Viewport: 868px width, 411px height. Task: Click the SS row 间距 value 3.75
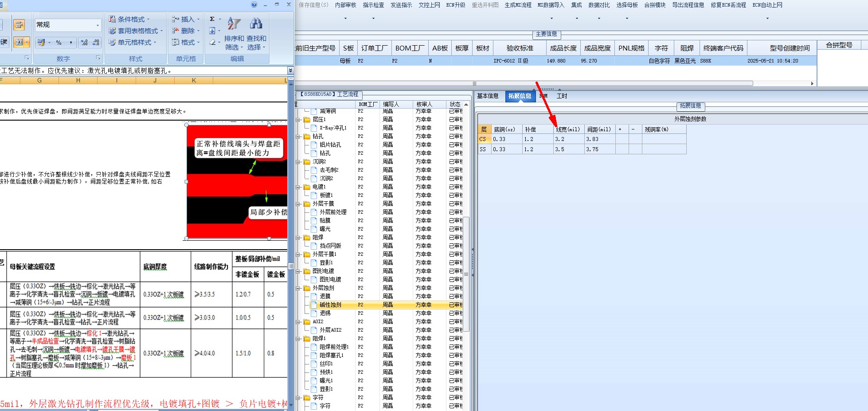[600, 149]
